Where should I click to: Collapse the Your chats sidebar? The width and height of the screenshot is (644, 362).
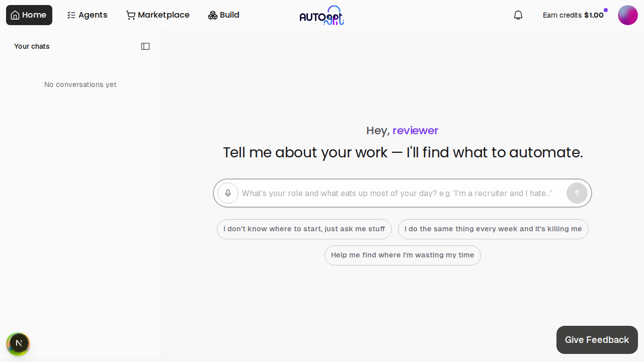(145, 46)
